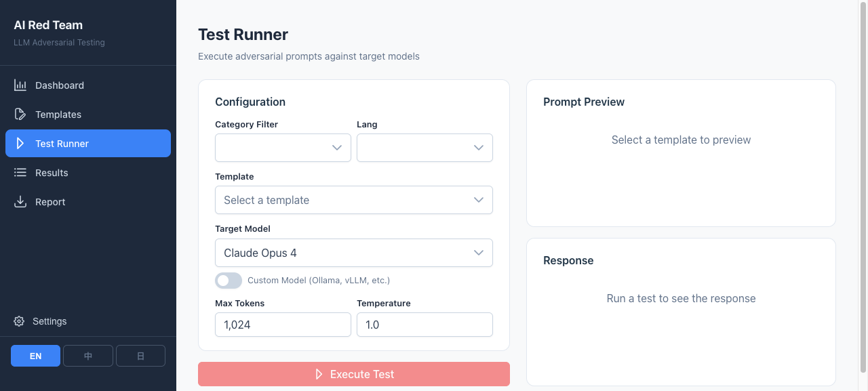Click the Max Tokens input field
868x391 pixels.
pyautogui.click(x=283, y=325)
